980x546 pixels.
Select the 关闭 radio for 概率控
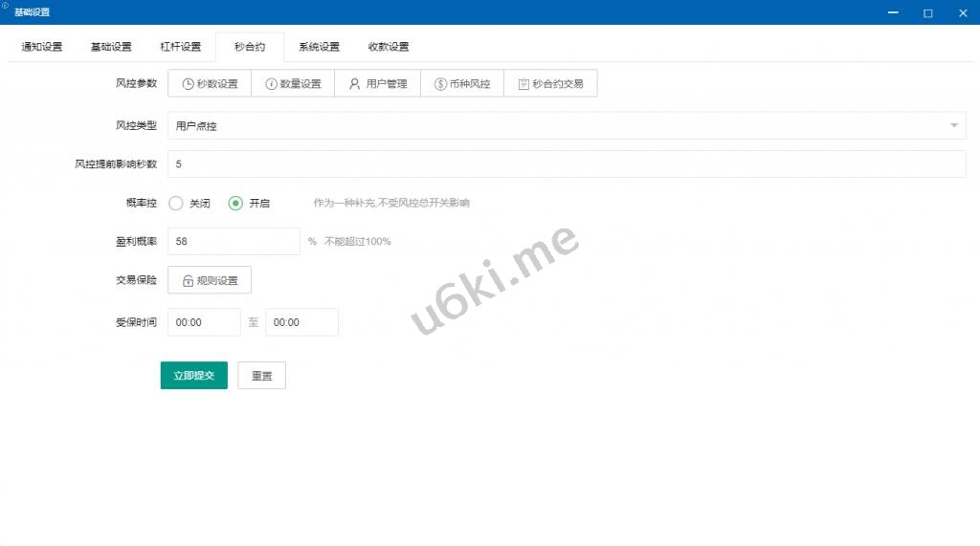(x=176, y=203)
